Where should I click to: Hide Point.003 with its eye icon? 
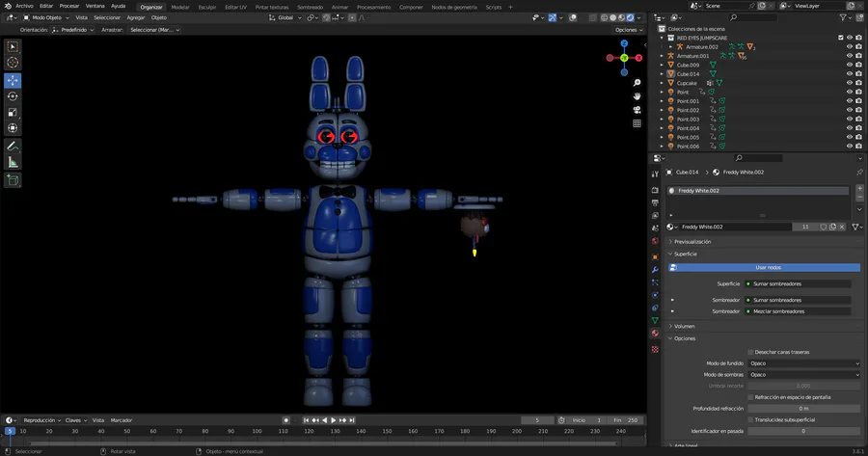[x=850, y=119]
